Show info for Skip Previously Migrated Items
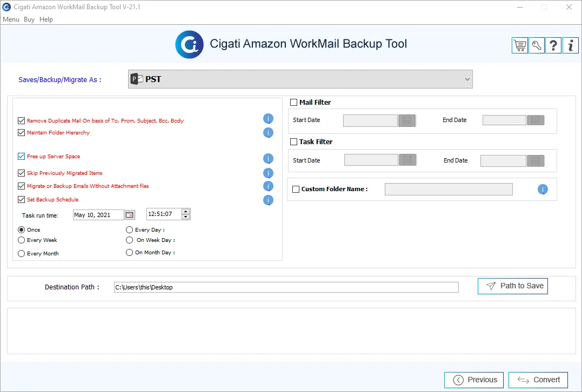582x392 pixels. pos(269,173)
